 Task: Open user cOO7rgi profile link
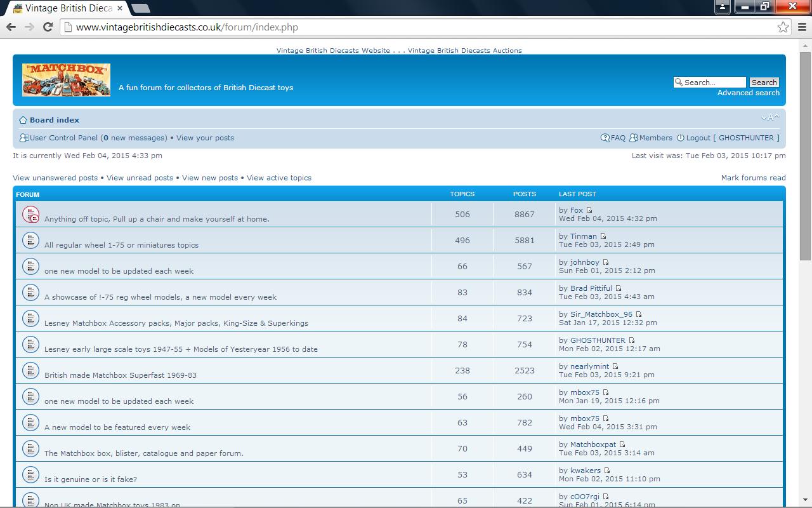pyautogui.click(x=585, y=497)
